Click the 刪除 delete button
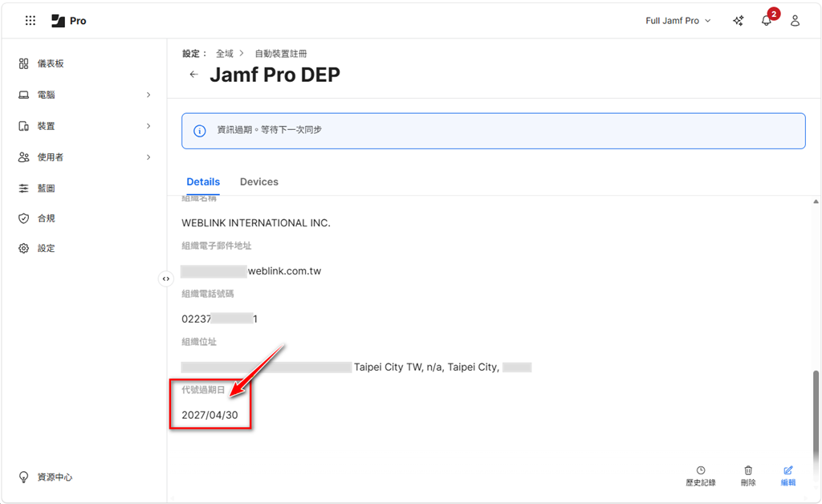Screen dimensions: 822x504 tap(748, 476)
